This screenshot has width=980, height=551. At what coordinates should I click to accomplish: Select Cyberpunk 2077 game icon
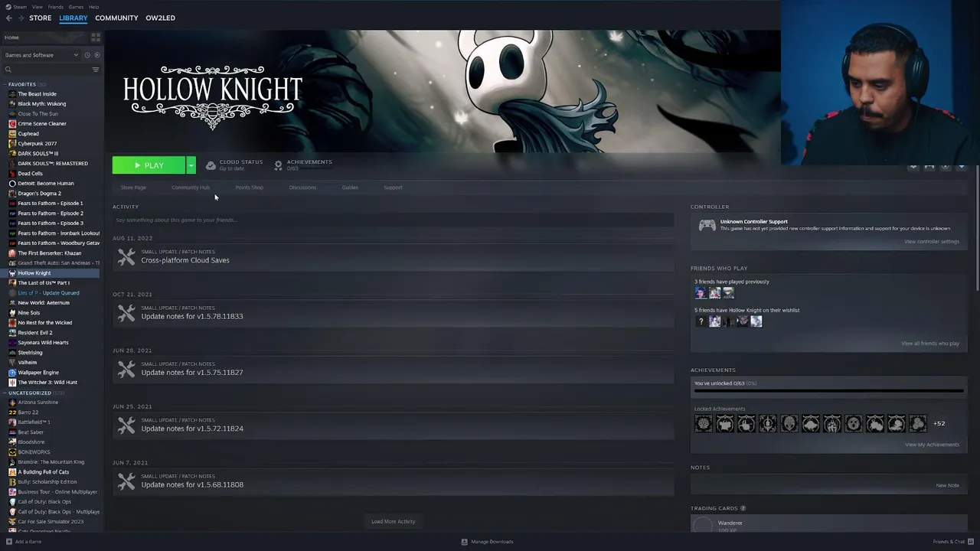(x=12, y=143)
